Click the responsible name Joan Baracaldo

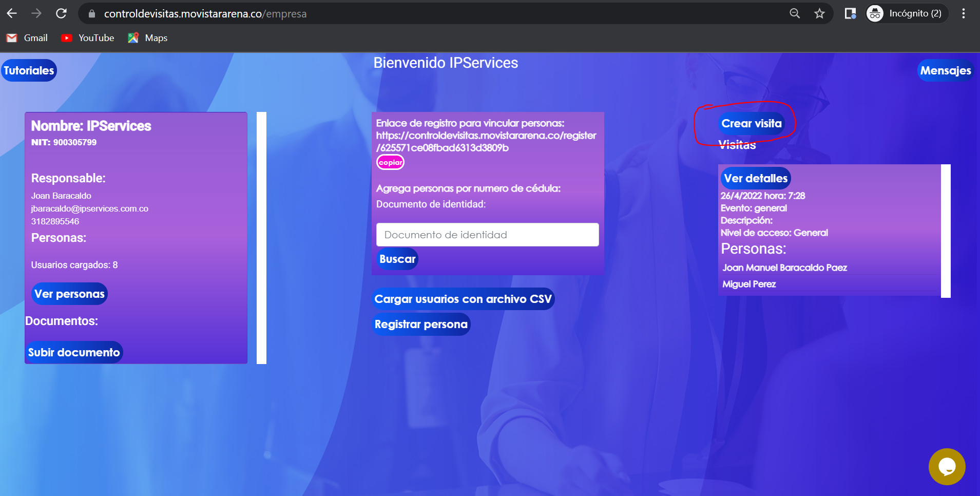(61, 196)
